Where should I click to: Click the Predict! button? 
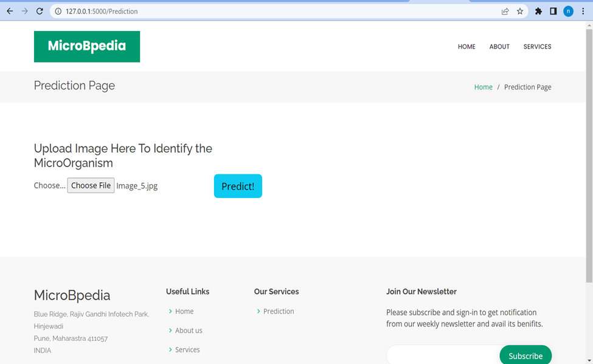click(x=237, y=186)
